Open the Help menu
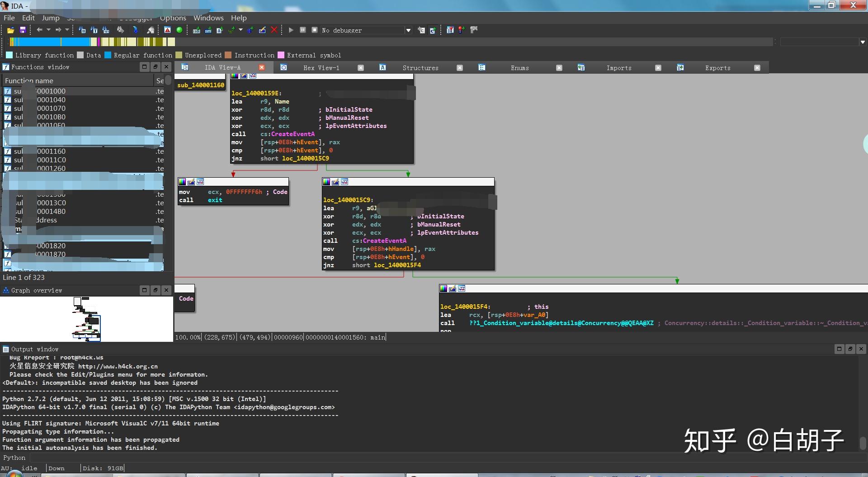 pos(239,18)
